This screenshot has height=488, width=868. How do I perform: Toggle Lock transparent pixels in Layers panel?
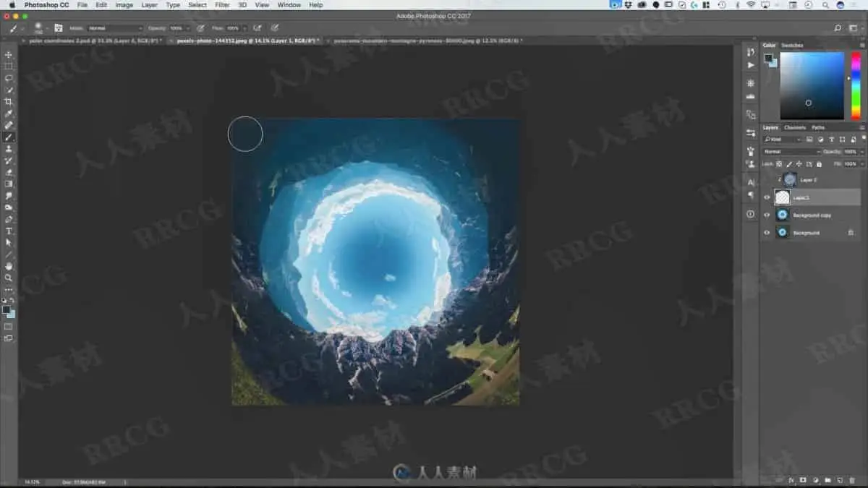pos(780,164)
